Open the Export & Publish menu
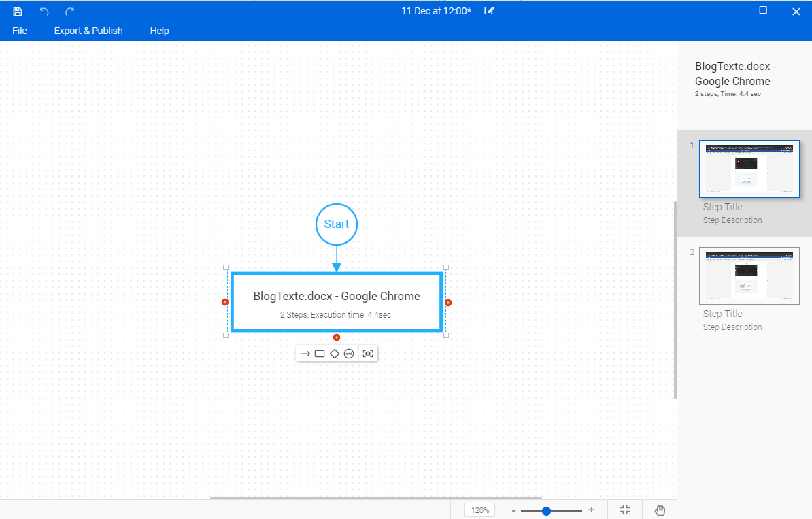The width and height of the screenshot is (812, 519). [88, 31]
